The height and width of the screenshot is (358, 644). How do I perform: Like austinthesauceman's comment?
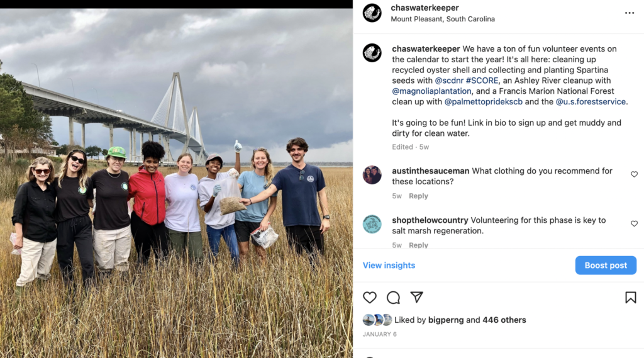coord(634,174)
